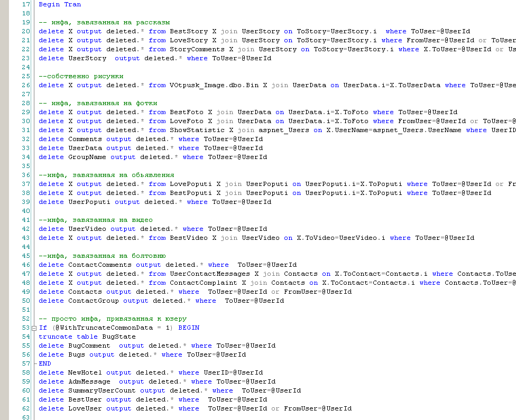Viewport: 516px width, 420px height.
Task: Click 'X.ToVideo=UserVideo.i' on line 43
Action: pos(341,238)
